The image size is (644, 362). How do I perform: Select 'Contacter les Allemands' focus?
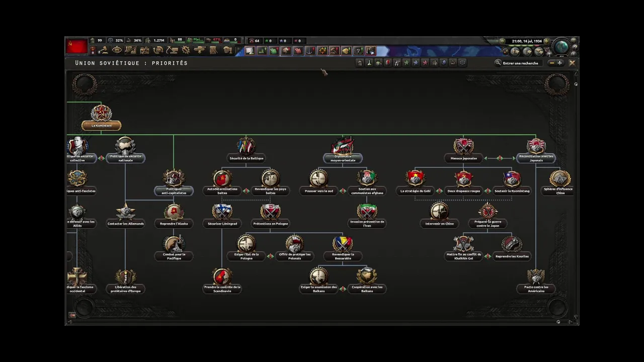coord(125,215)
